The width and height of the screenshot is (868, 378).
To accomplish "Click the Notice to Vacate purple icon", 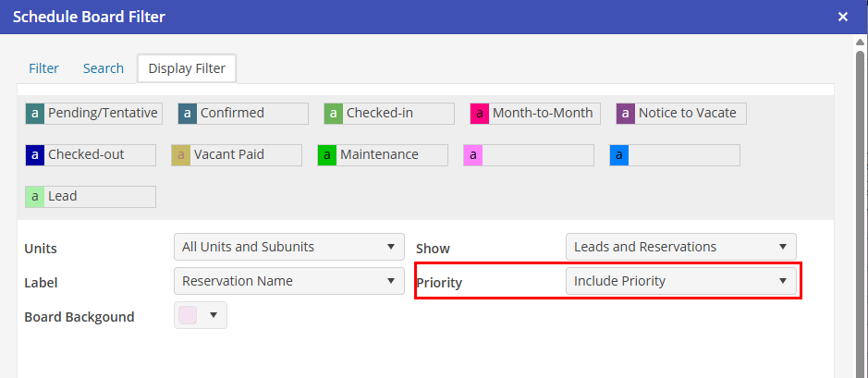I will click(626, 114).
